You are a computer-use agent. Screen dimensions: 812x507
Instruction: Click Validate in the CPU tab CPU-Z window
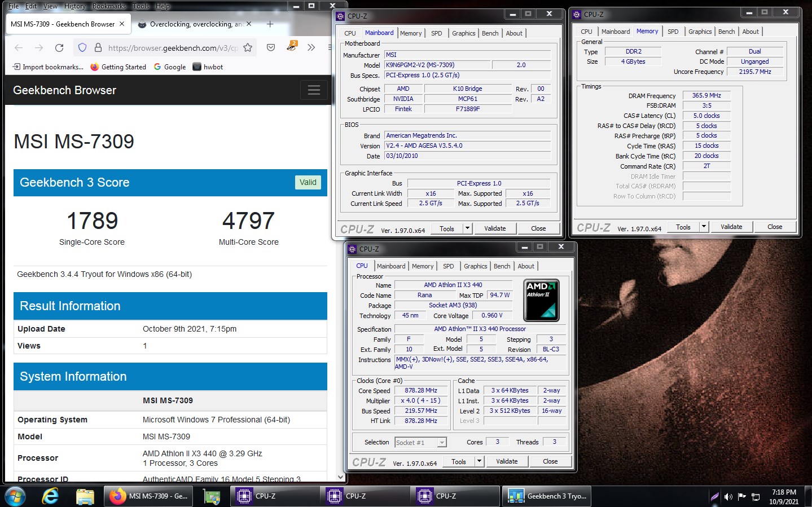507,461
